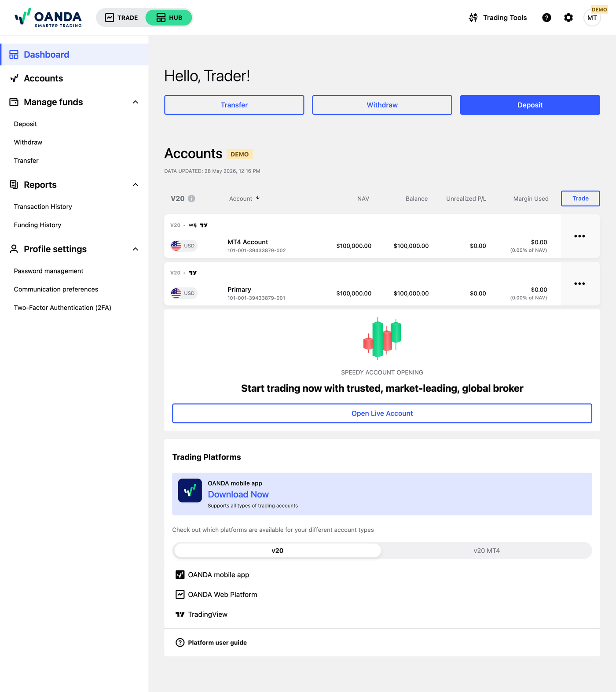
Task: Switch to HUB mode toggle
Action: tap(169, 18)
